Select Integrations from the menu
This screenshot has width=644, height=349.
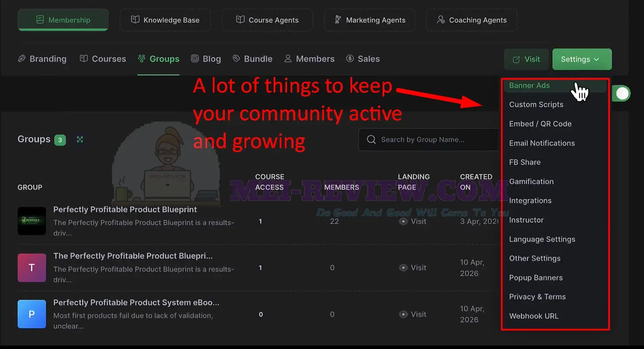coord(530,201)
